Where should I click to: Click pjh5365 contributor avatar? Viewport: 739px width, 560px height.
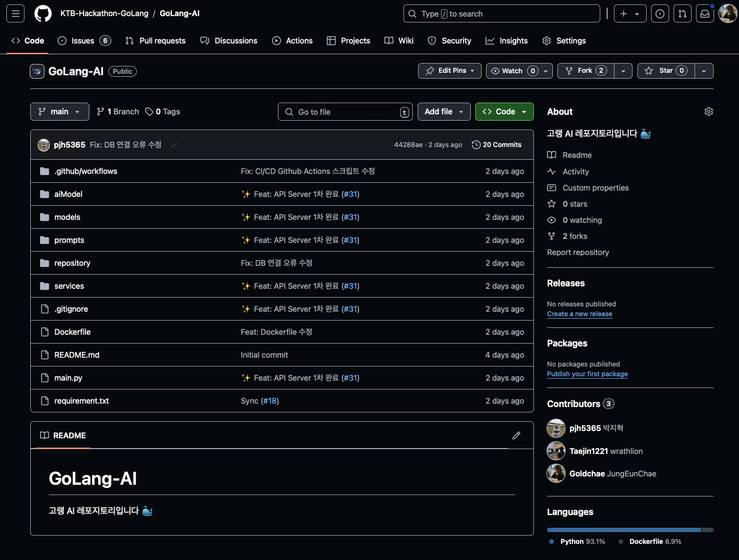coord(556,428)
